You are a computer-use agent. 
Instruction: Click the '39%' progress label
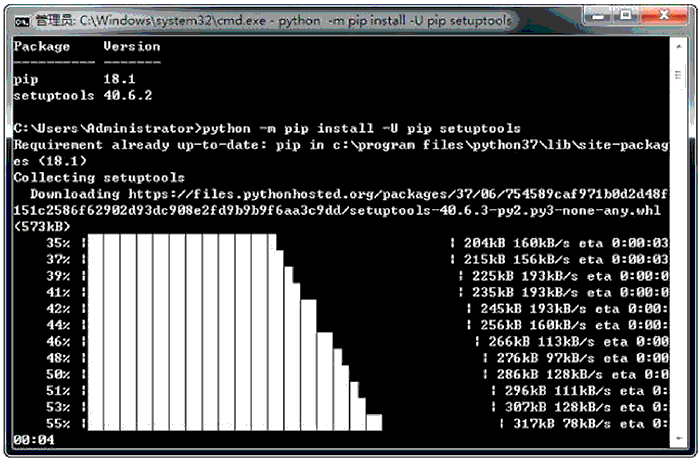pyautogui.click(x=58, y=276)
